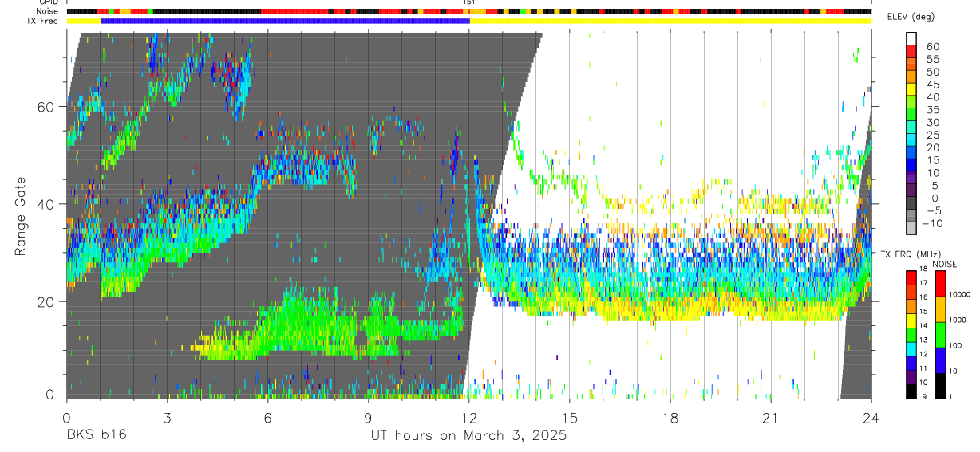Click the x-axis tick label '15'
Image resolution: width=980 pixels, height=452 pixels.
pyautogui.click(x=570, y=417)
